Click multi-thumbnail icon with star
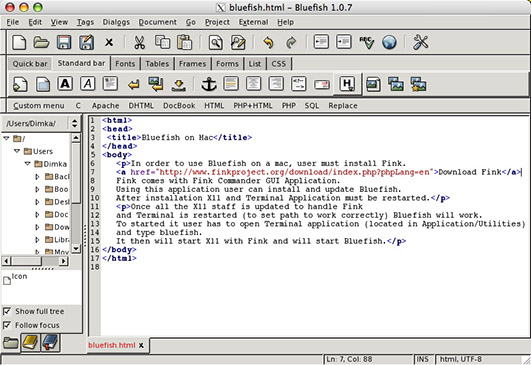The height and width of the screenshot is (365, 531). pos(418,84)
